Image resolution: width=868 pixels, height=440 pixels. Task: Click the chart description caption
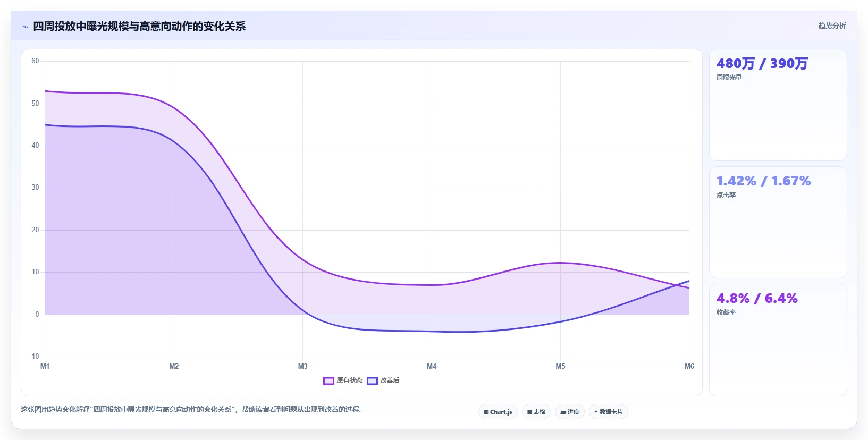193,409
